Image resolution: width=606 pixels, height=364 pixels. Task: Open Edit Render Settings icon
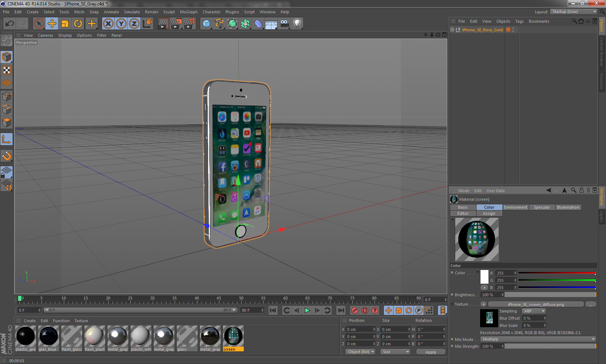190,24
